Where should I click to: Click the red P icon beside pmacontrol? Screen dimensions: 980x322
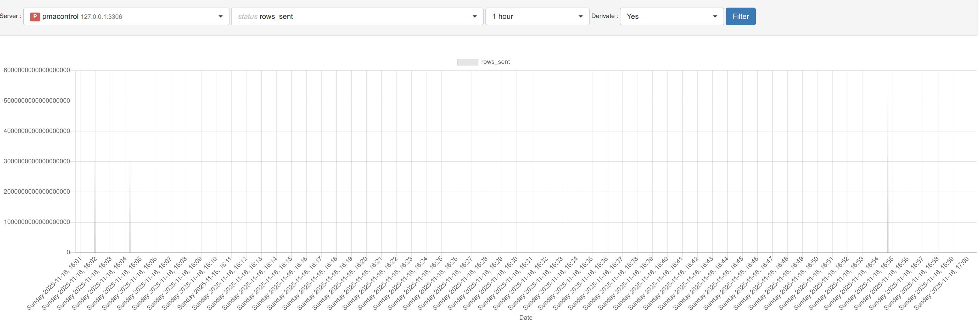[x=35, y=16]
